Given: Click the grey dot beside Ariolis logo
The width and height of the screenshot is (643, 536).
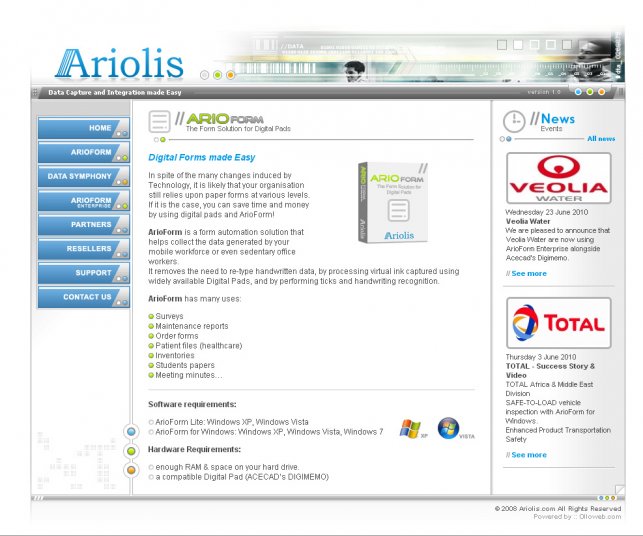Looking at the screenshot, I should click(x=205, y=75).
